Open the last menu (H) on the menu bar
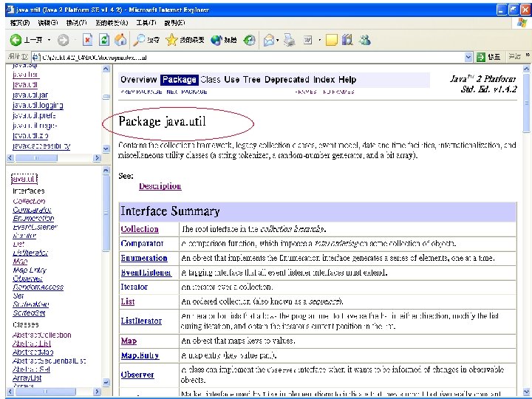The height and width of the screenshot is (399, 532). click(174, 23)
